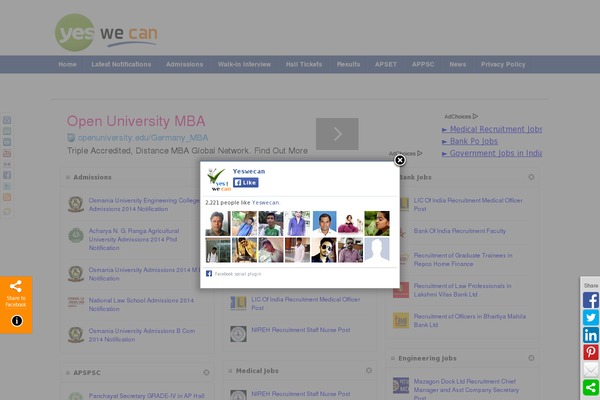
Task: Open the Hall Tickets menu item
Action: [304, 64]
